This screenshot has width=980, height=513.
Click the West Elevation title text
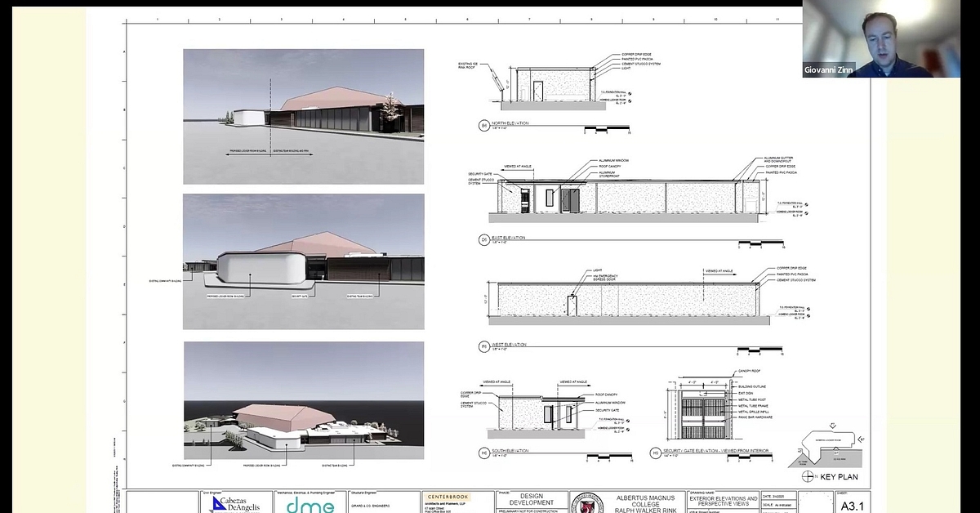point(509,345)
